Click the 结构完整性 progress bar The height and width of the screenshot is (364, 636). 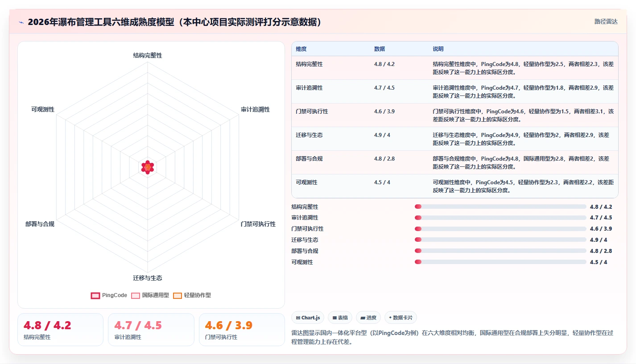pos(500,207)
